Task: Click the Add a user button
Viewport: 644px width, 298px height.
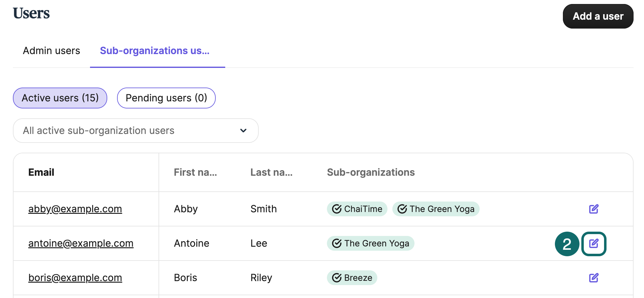Action: [598, 16]
